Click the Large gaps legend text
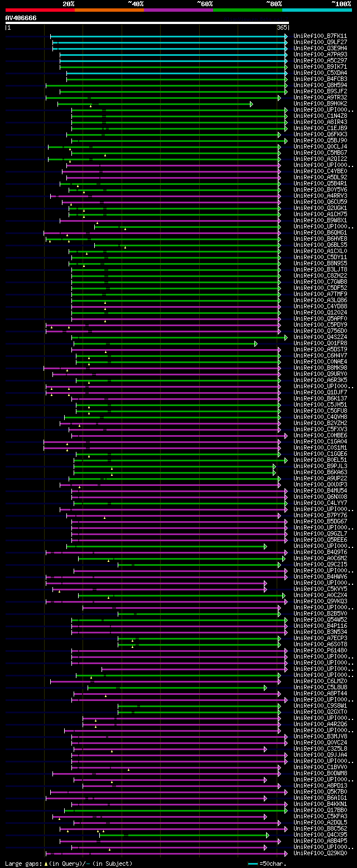Screen dimensions: 357x868 pos(23,864)
